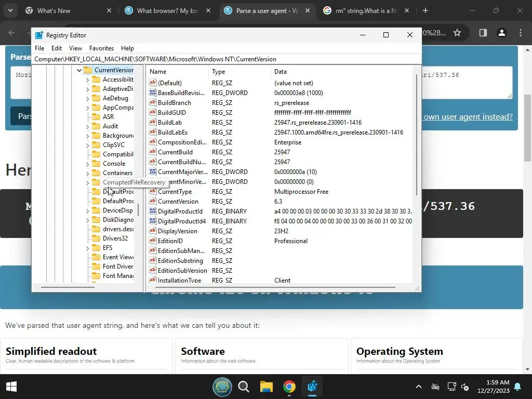Click the Registry Editor title bar icon
532x399 pixels.
click(39, 35)
